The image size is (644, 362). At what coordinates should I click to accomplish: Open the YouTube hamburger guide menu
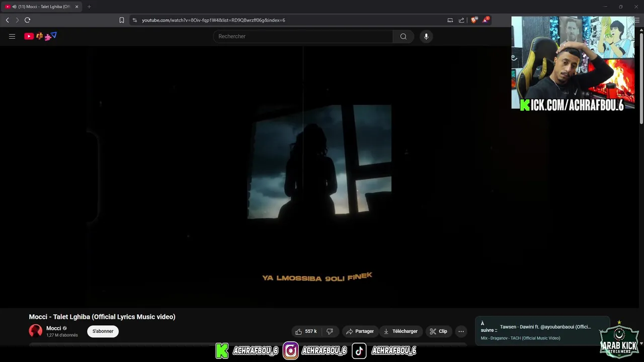[12, 36]
